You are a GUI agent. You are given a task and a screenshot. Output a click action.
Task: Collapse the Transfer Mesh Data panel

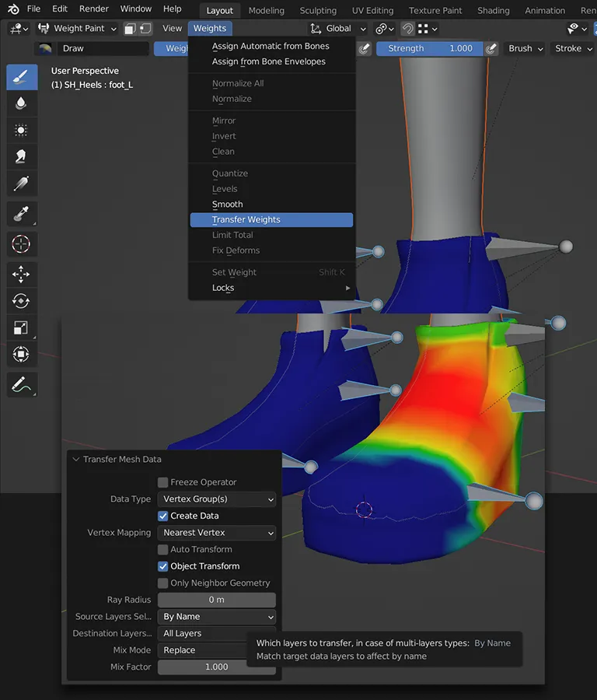[76, 460]
